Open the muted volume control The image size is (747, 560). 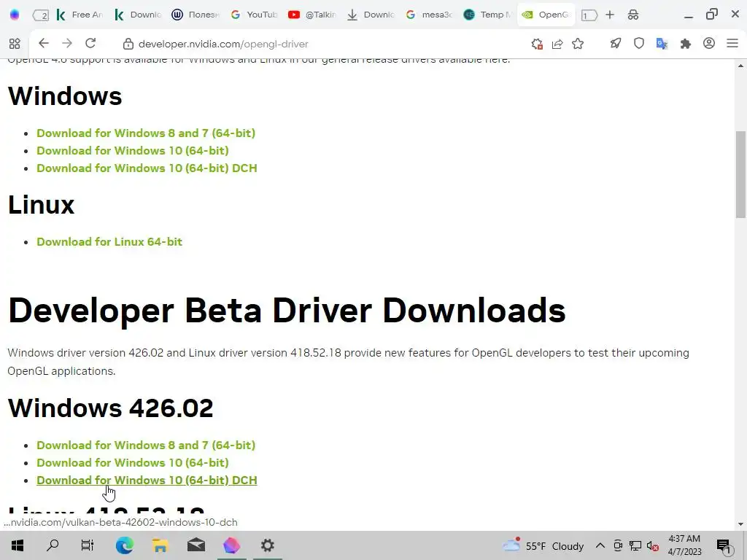coord(653,545)
